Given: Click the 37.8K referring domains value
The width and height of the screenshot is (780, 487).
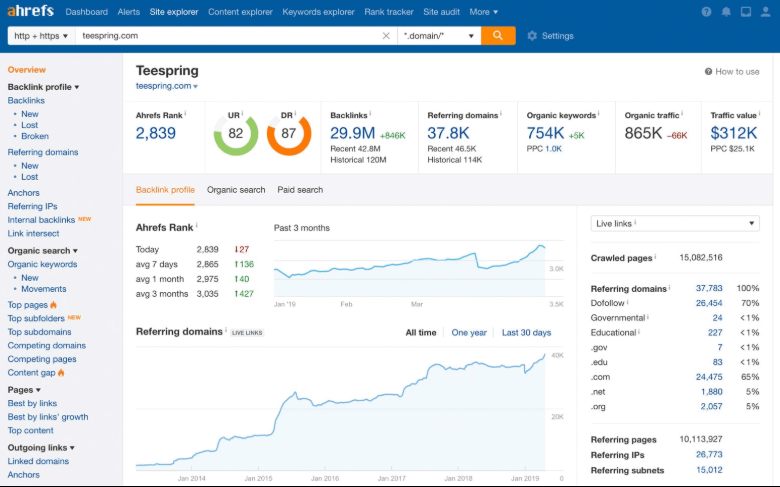Looking at the screenshot, I should point(448,133).
